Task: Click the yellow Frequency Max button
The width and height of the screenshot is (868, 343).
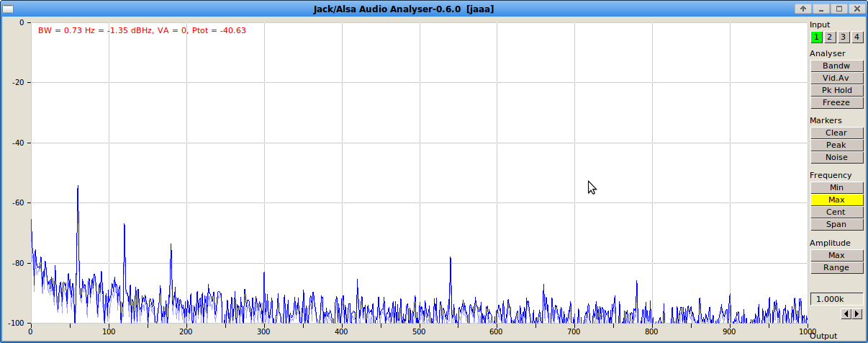Action: click(836, 200)
